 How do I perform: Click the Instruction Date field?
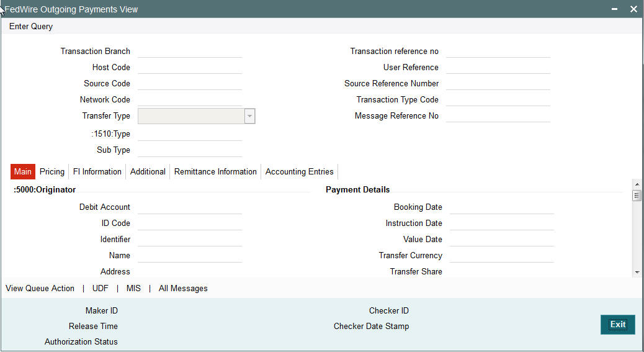click(502, 223)
